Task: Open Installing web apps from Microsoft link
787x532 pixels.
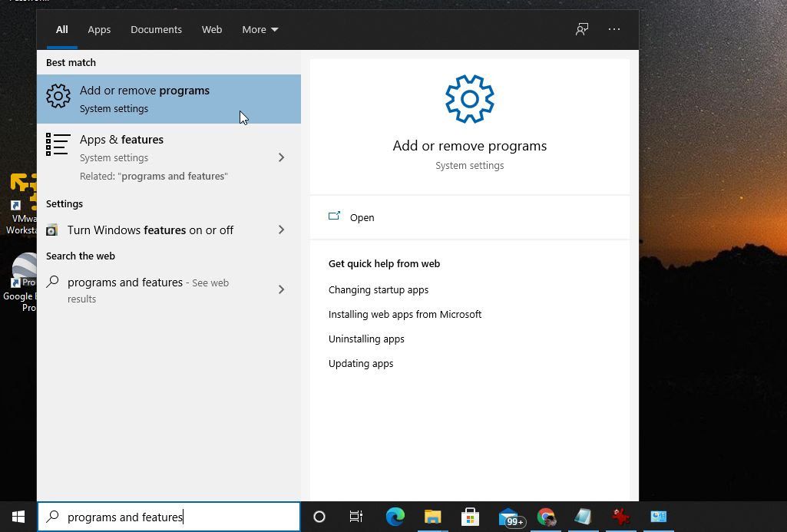Action: click(405, 314)
